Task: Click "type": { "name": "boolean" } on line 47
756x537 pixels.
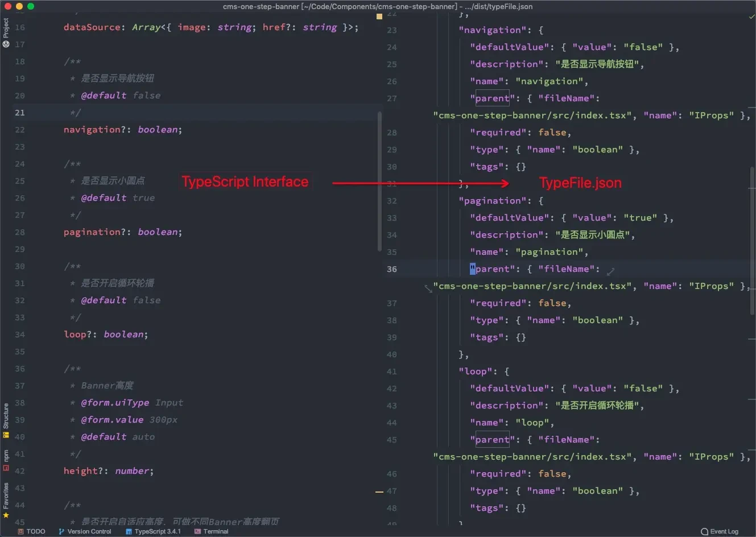Action: coord(555,491)
